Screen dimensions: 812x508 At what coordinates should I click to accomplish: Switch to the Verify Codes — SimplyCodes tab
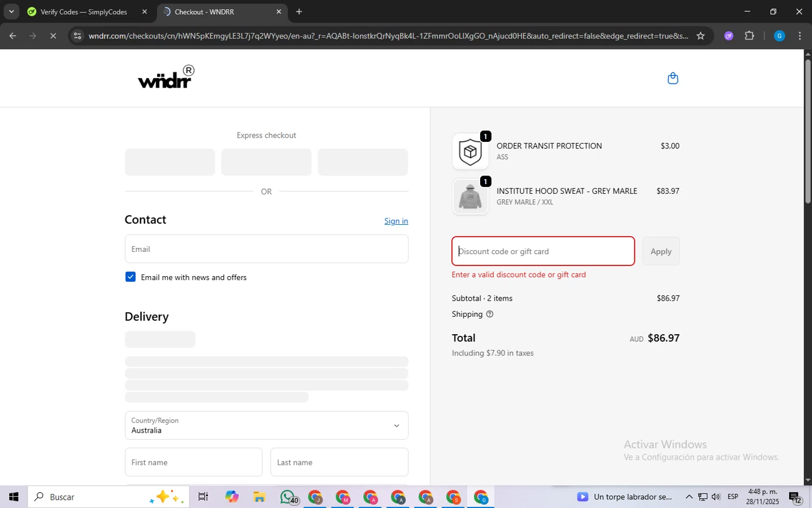[83, 11]
